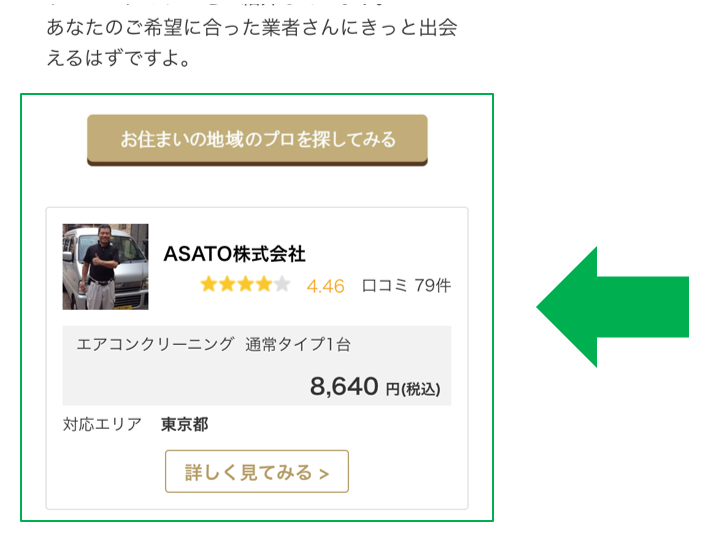
Task: Click the gray fifth rating star
Action: point(281,285)
